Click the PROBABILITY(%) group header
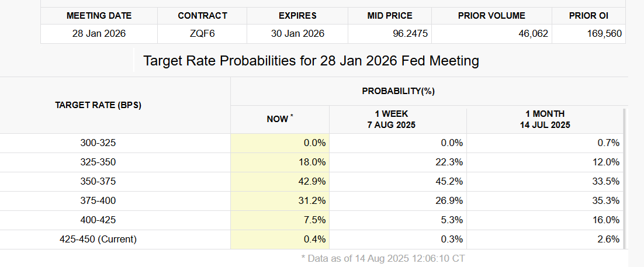 point(399,91)
